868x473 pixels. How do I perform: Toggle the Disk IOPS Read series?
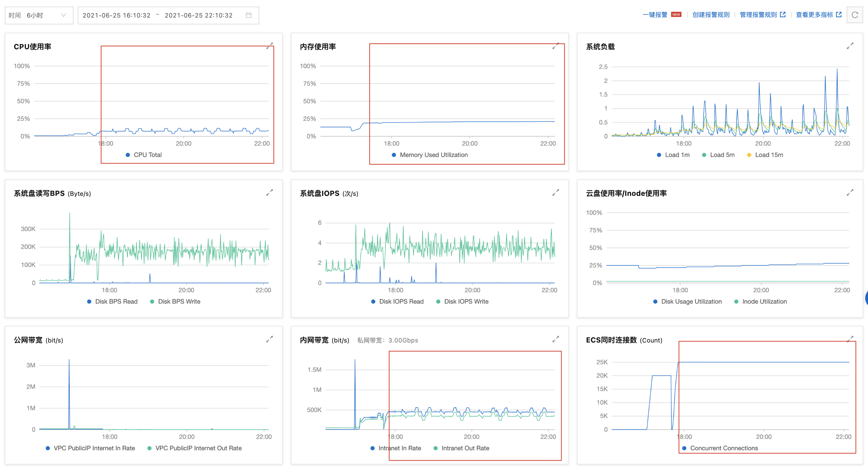[x=398, y=302]
